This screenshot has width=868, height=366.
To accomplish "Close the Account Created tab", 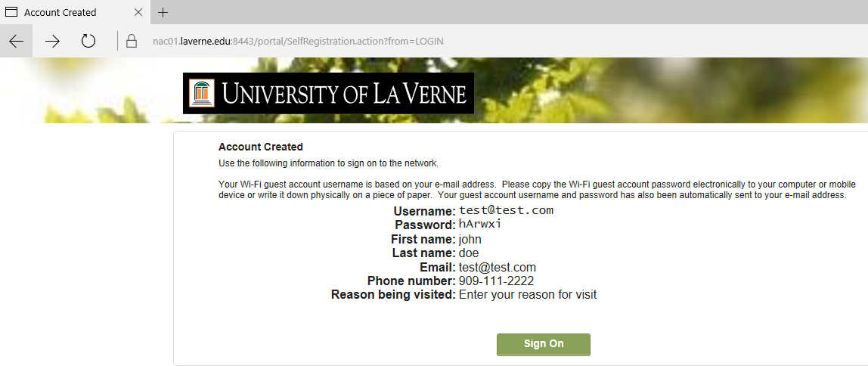I will (x=138, y=12).
